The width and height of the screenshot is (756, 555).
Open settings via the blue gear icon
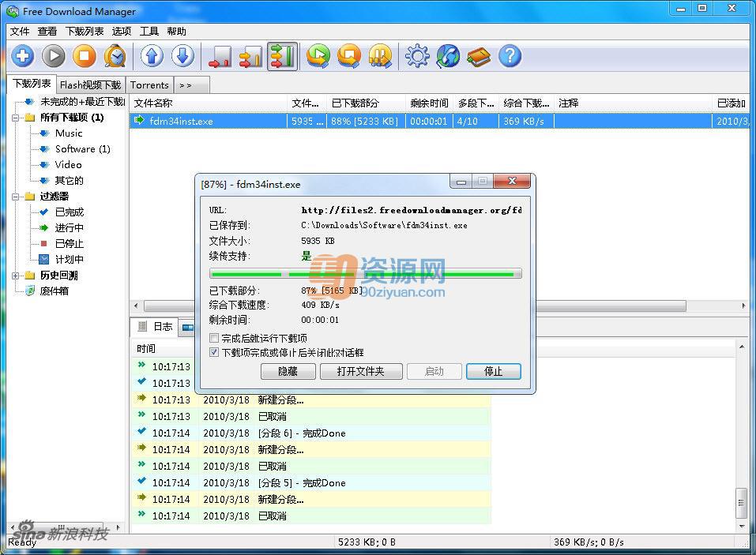(x=417, y=56)
